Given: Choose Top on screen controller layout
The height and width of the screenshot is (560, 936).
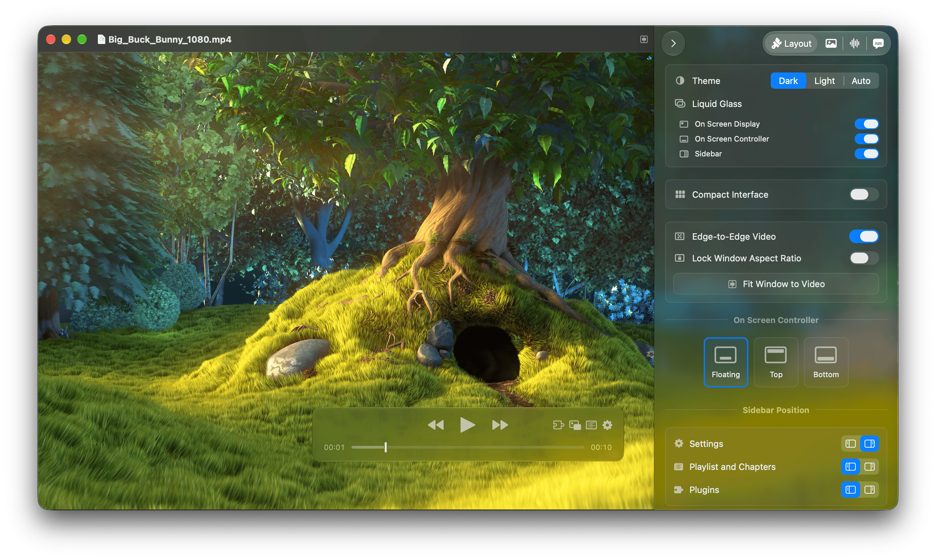Looking at the screenshot, I should [x=775, y=362].
